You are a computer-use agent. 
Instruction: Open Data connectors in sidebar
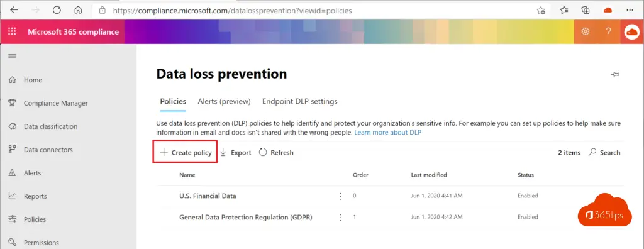click(48, 150)
